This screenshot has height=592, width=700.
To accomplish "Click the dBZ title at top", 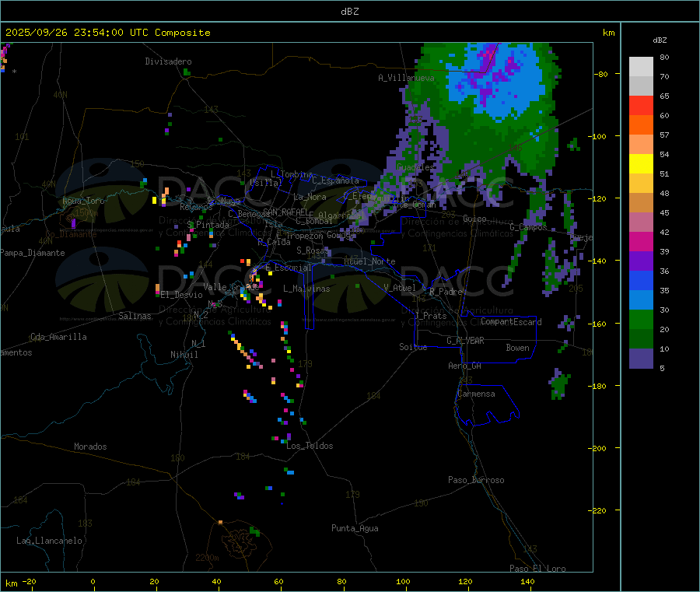I will 349,11.
